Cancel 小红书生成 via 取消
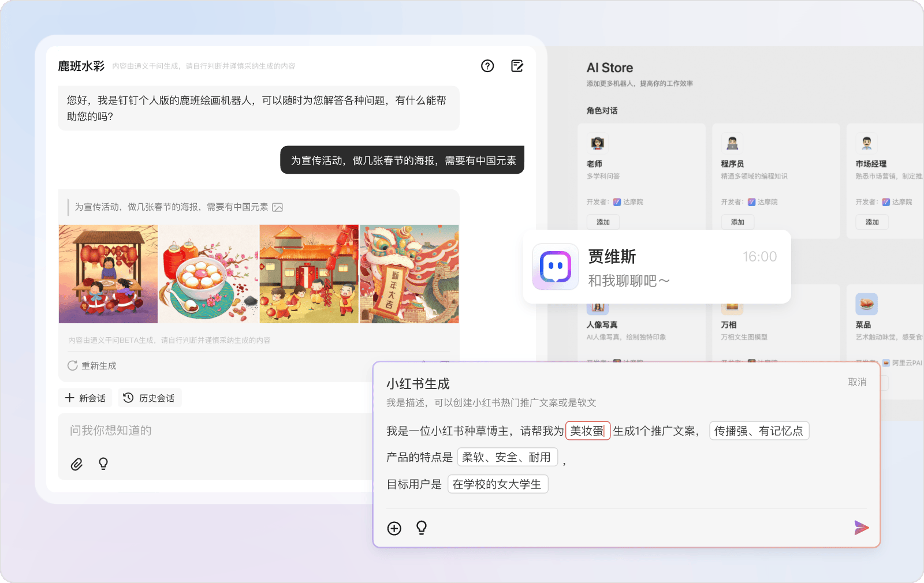Viewport: 924px width, 583px height. click(x=856, y=382)
